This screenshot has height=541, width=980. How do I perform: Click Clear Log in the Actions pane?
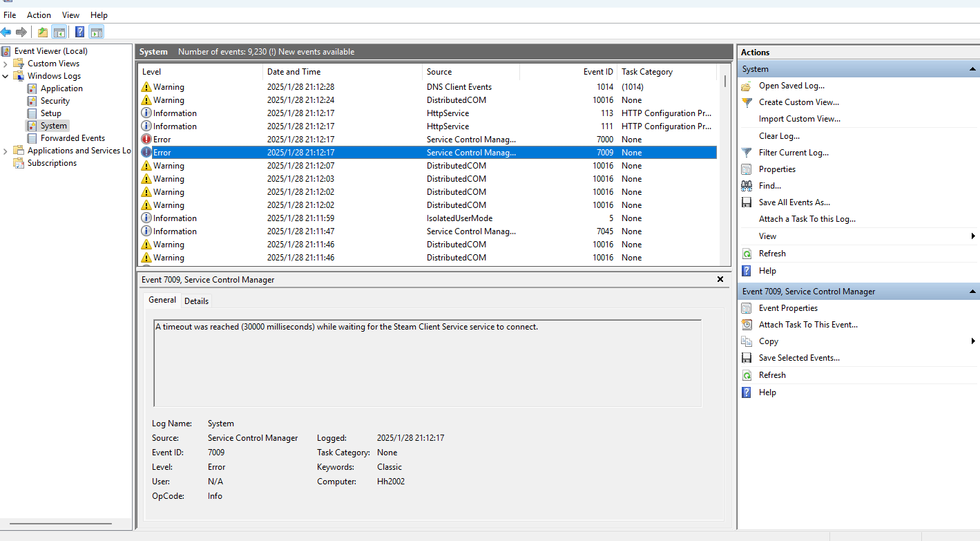(779, 136)
